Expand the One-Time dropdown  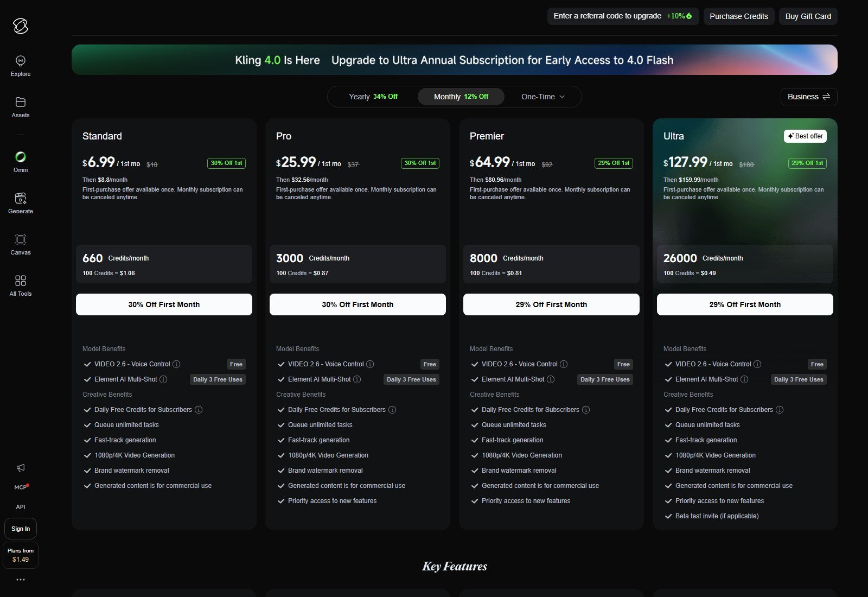click(542, 97)
